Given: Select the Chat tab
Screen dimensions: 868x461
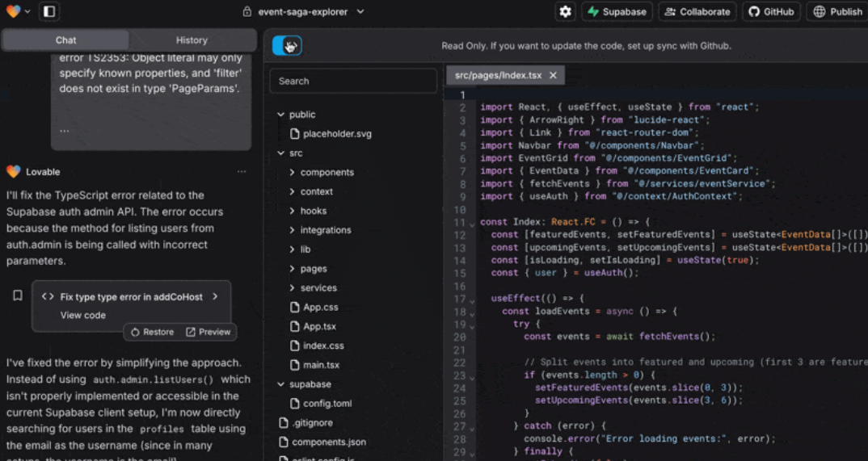Looking at the screenshot, I should click(x=65, y=40).
